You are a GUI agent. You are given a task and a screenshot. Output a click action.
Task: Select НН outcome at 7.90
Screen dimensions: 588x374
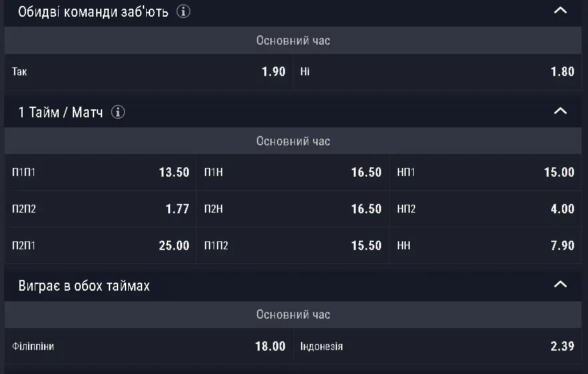[486, 245]
